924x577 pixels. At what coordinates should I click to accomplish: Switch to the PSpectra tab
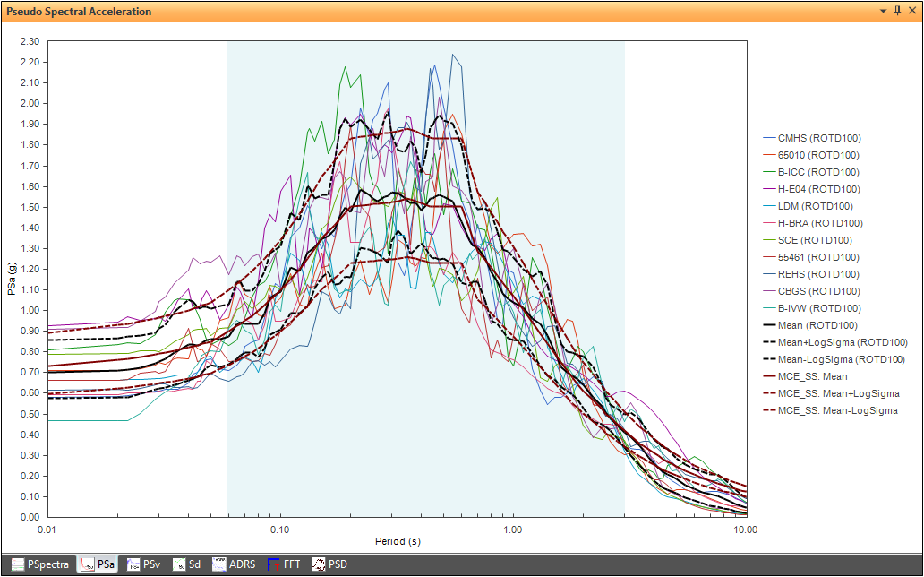pyautogui.click(x=40, y=564)
